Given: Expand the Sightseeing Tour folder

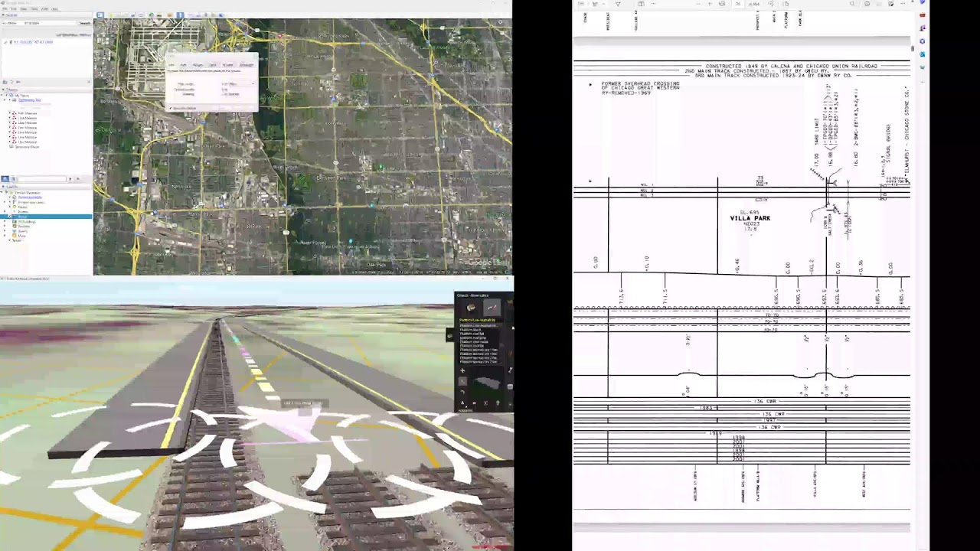Looking at the screenshot, I should click(5, 100).
